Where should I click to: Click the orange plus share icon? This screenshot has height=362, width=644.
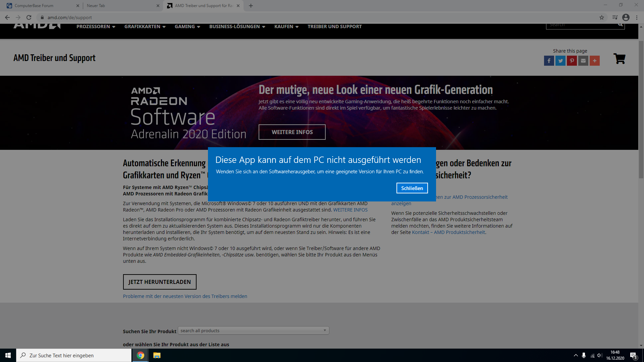594,61
